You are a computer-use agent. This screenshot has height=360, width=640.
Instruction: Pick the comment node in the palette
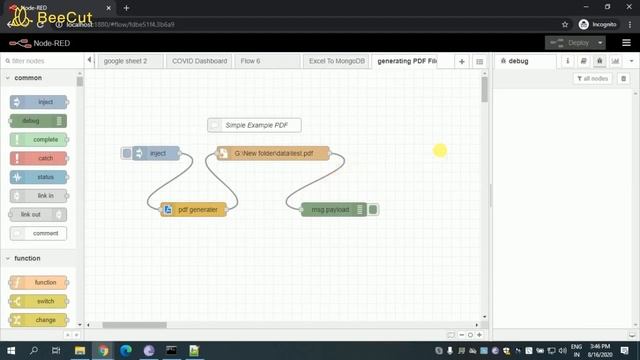[x=38, y=233]
